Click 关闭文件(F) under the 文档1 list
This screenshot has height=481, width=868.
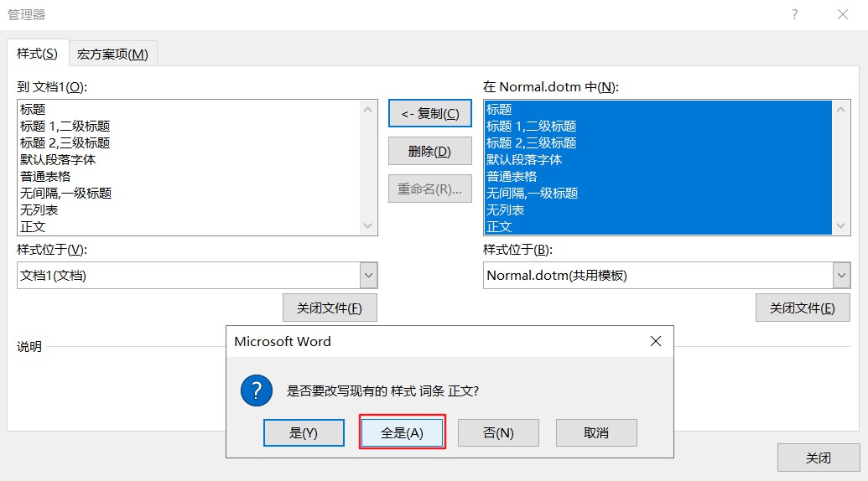[330, 308]
